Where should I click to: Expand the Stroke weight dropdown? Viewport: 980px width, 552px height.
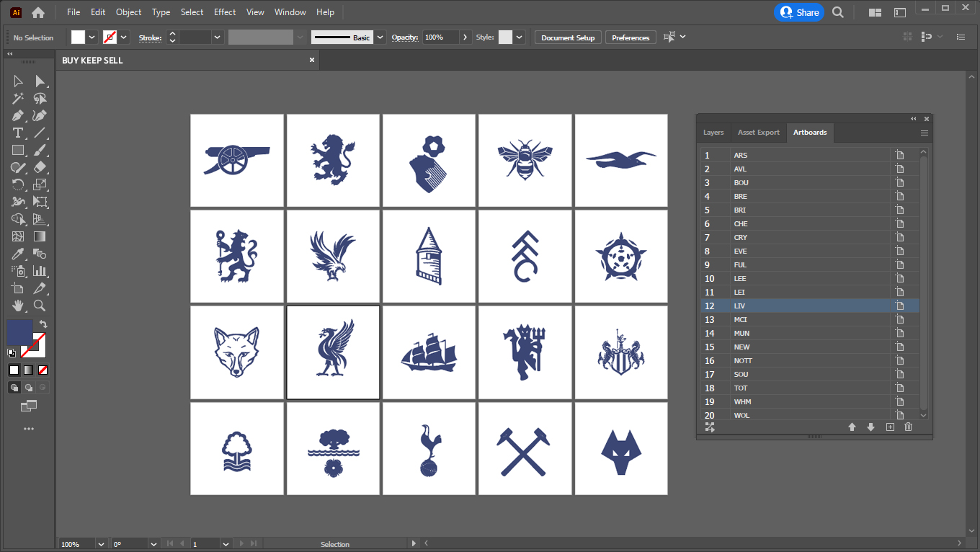(x=217, y=37)
